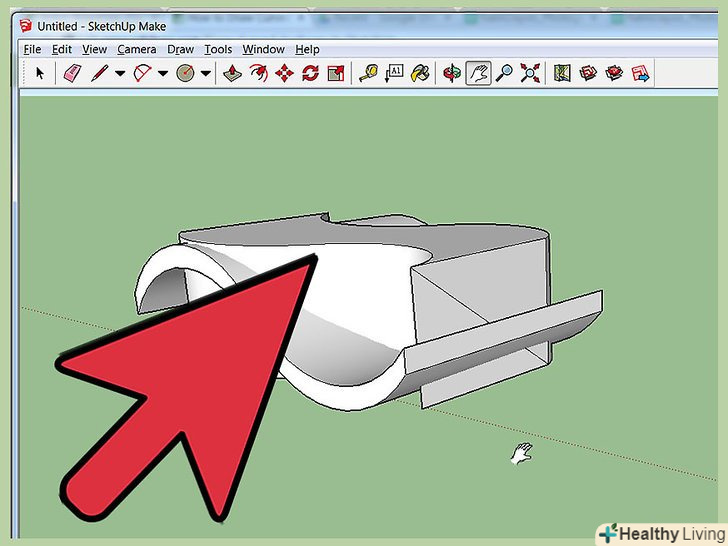Viewport: 728px width, 546px height.
Task: Select the Paint Bucket tool
Action: click(422, 73)
